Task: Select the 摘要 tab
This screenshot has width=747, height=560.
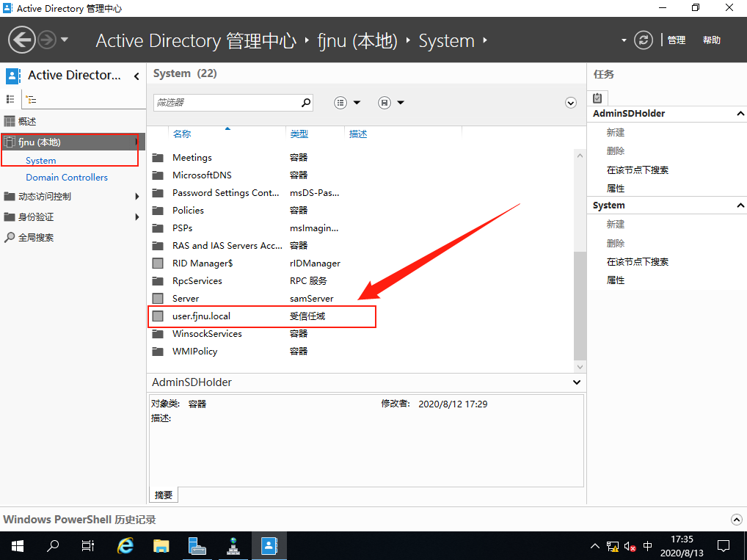Action: pos(164,495)
